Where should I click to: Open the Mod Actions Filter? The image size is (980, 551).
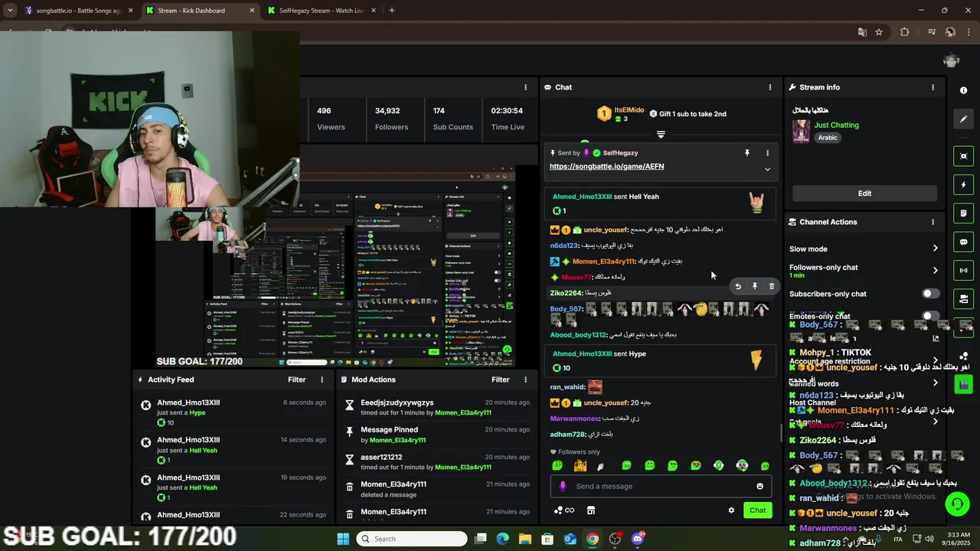[x=500, y=380]
